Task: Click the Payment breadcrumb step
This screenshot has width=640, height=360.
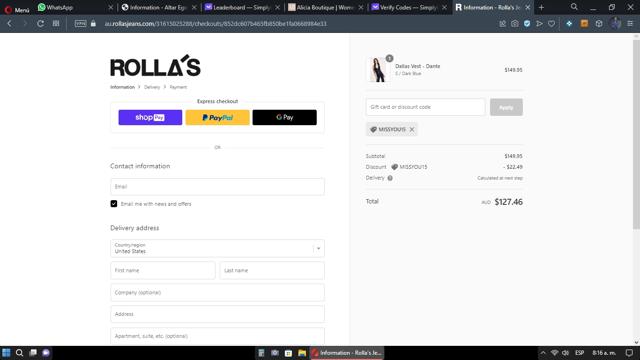Action: click(x=178, y=87)
